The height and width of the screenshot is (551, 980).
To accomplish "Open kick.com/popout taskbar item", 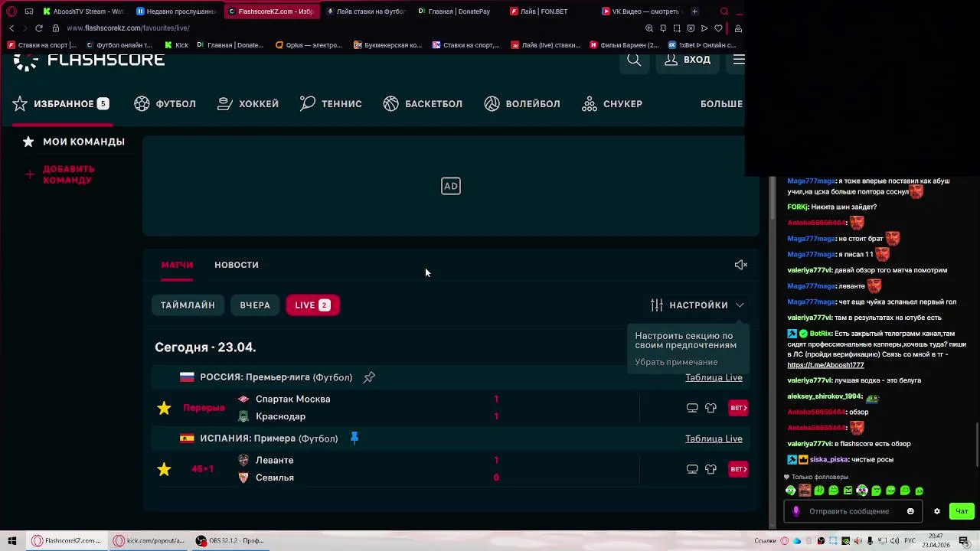I will [x=149, y=541].
